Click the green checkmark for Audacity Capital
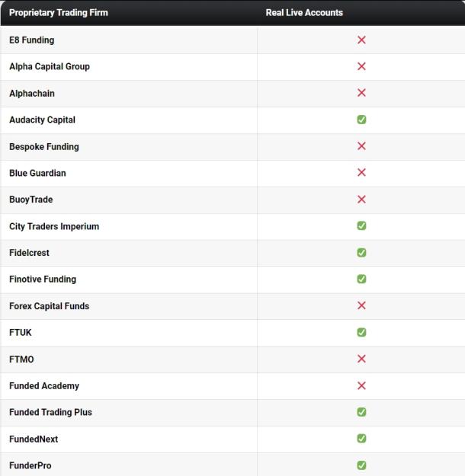465x476 pixels. tap(361, 120)
